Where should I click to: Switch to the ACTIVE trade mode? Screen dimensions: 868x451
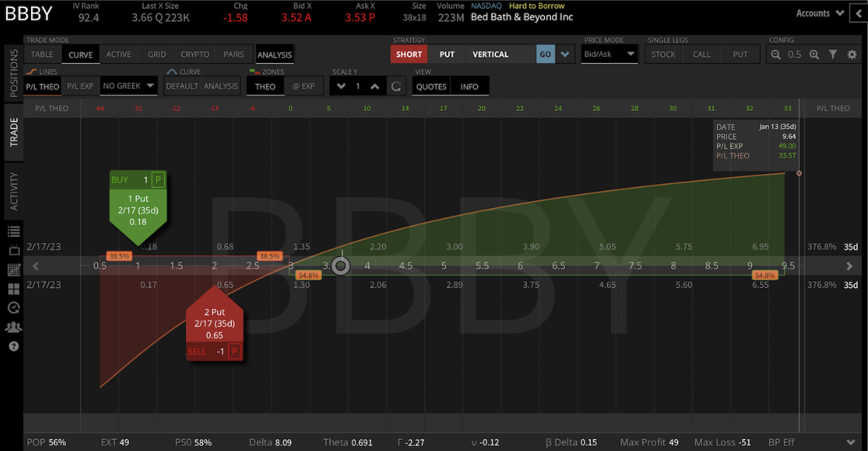click(118, 54)
